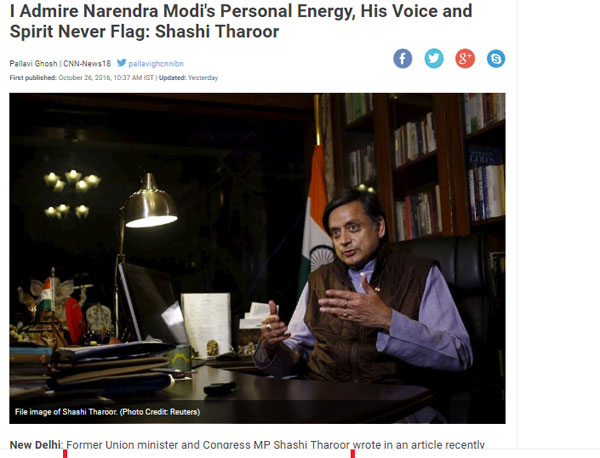The width and height of the screenshot is (600, 458).
Task: Open the pallavighcnnibn Twitter handle link
Action: point(156,64)
